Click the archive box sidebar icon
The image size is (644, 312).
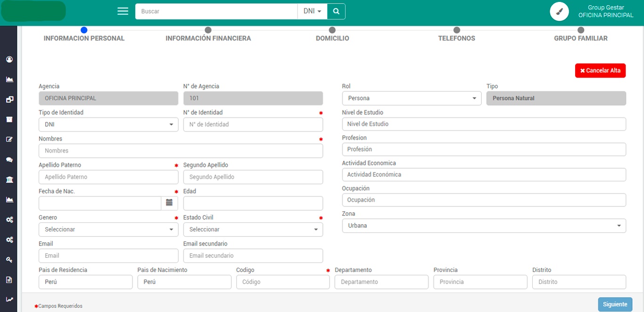pos(9,120)
